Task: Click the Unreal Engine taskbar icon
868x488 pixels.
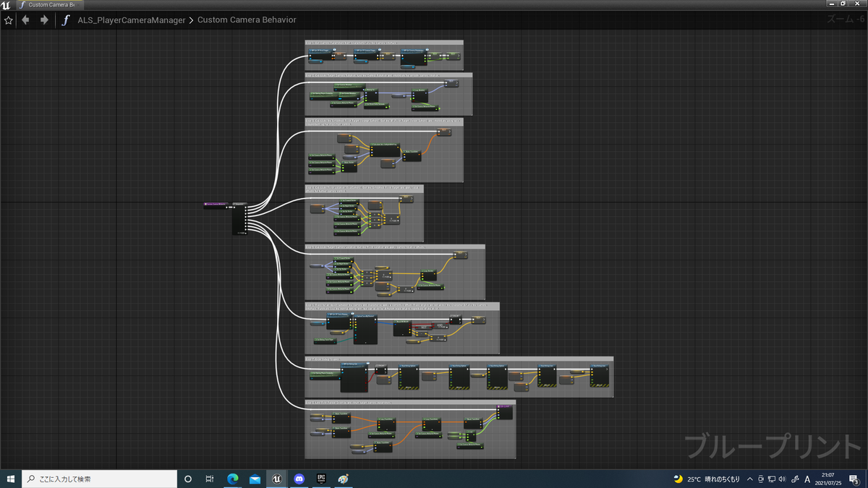Action: 277,479
